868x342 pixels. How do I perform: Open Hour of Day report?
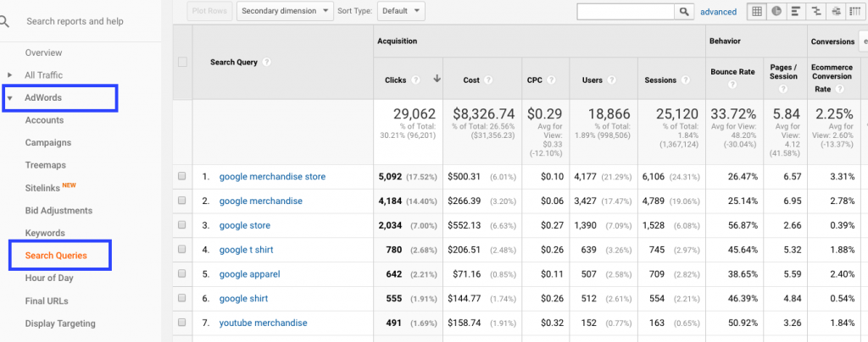click(x=49, y=278)
